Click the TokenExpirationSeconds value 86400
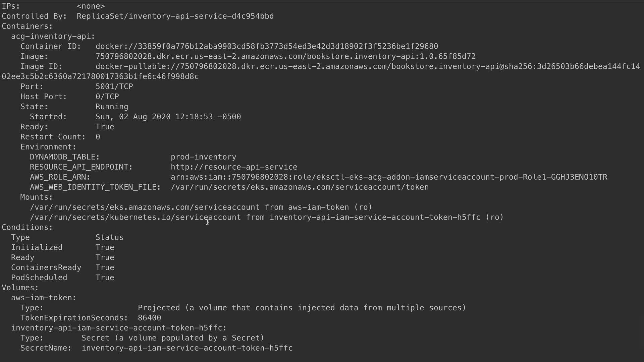Viewport: 644px width, 362px height. (149, 318)
